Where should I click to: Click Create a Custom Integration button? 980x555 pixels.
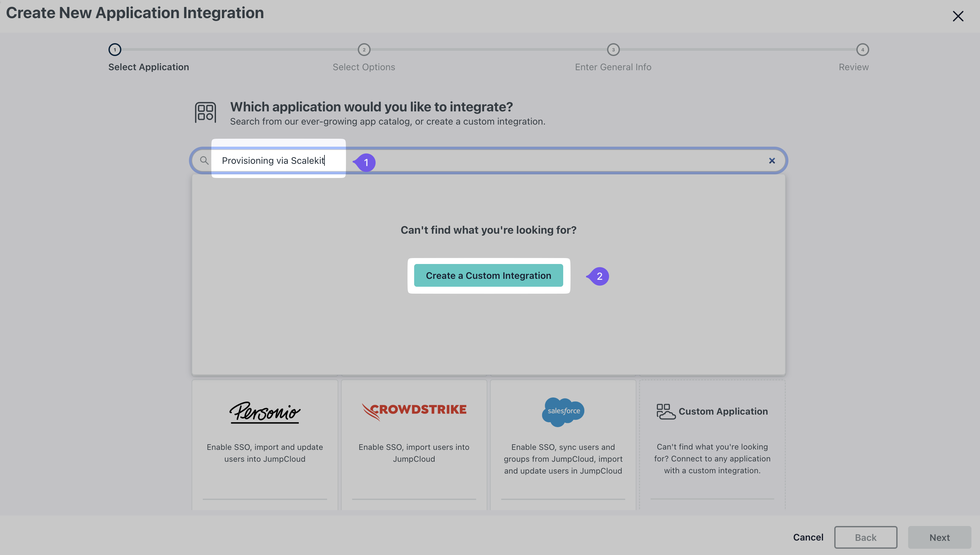point(489,275)
